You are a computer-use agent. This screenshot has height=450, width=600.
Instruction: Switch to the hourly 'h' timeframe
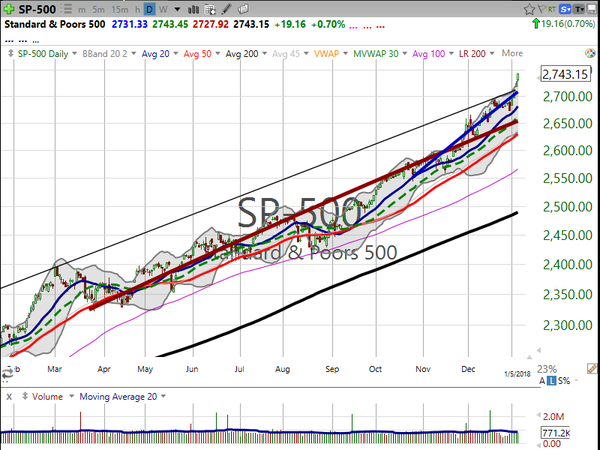137,9
